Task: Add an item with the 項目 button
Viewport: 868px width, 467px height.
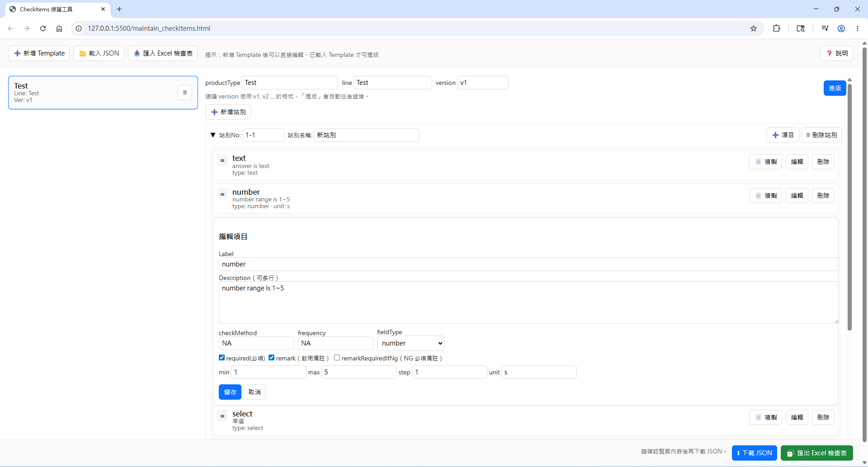Action: pyautogui.click(x=783, y=135)
